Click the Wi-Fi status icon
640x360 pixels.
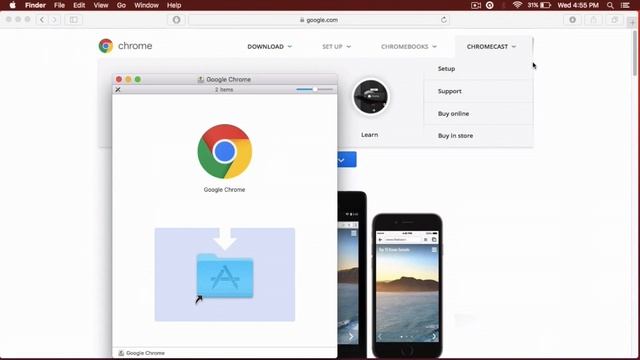click(x=517, y=5)
